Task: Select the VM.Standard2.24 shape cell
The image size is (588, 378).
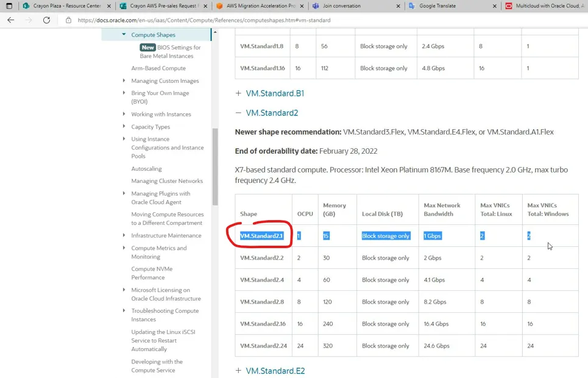Action: point(263,346)
